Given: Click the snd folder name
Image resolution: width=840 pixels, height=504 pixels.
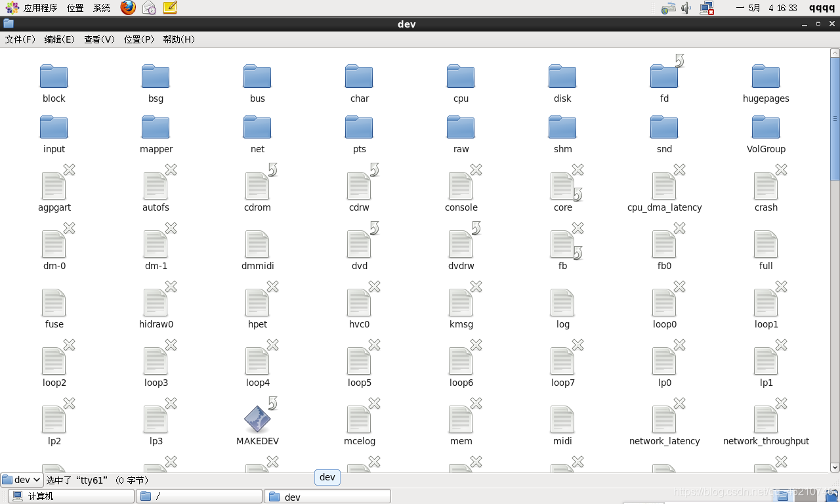Looking at the screenshot, I should click(664, 149).
